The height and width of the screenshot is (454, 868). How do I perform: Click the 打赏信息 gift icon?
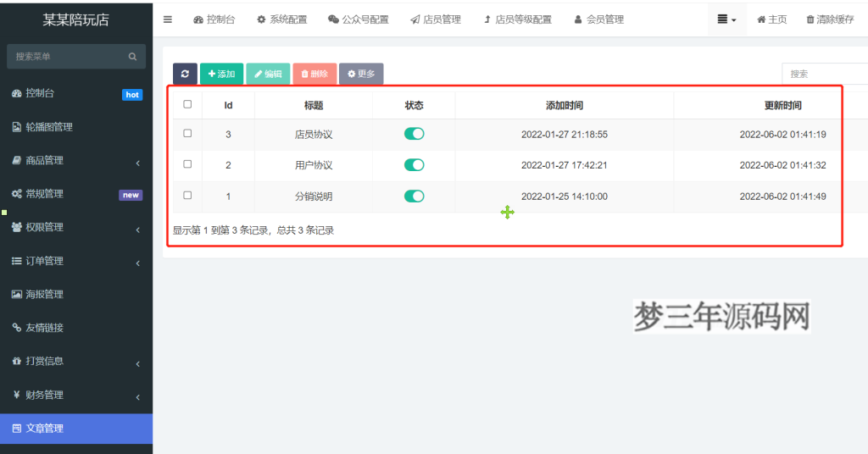coord(17,361)
